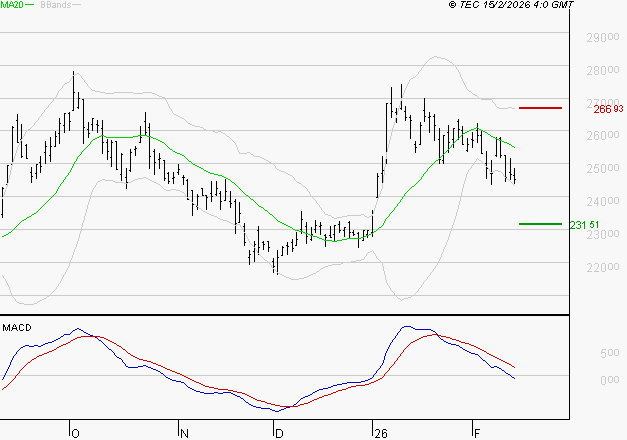The height and width of the screenshot is (440, 627).
Task: Click the 26000 price axis label
Action: pyautogui.click(x=603, y=136)
